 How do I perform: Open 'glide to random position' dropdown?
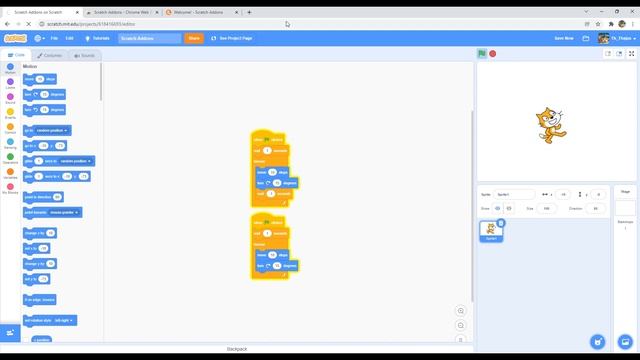point(75,161)
